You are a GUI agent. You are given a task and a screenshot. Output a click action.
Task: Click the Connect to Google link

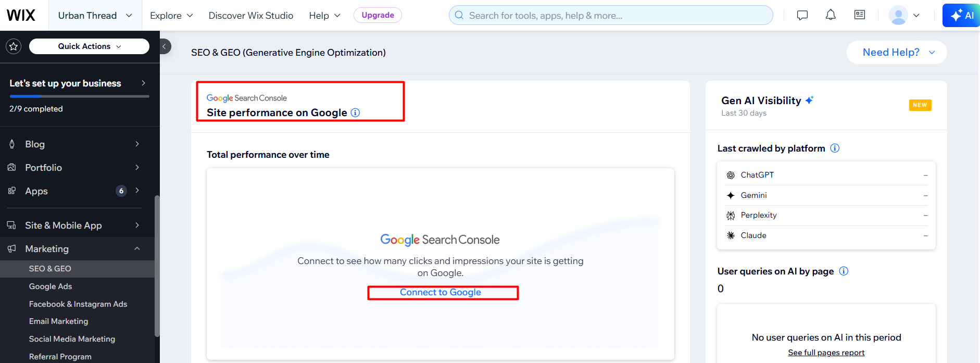click(x=441, y=292)
